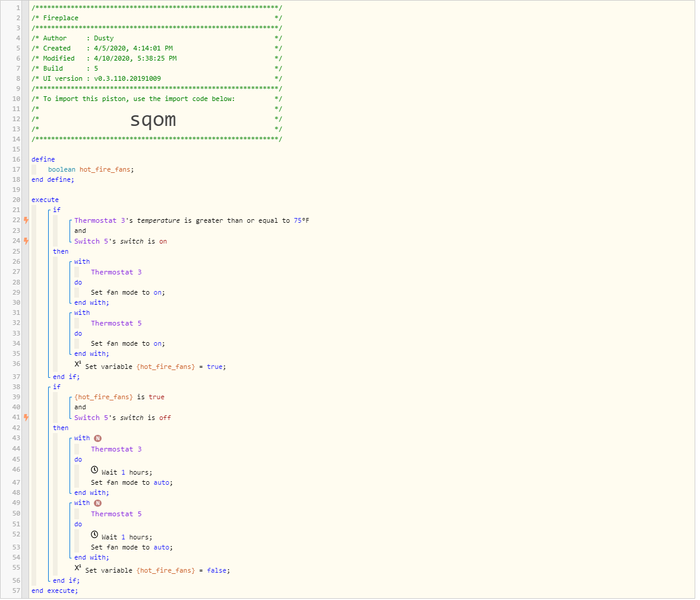
Task: Select '{hot_fire_fans}' in the line 39 condition
Action: tap(103, 397)
